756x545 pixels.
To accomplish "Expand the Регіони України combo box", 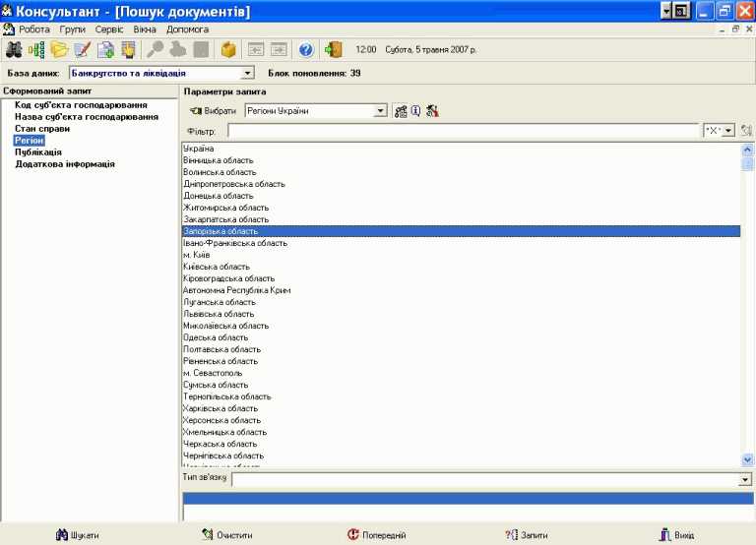I will [381, 111].
